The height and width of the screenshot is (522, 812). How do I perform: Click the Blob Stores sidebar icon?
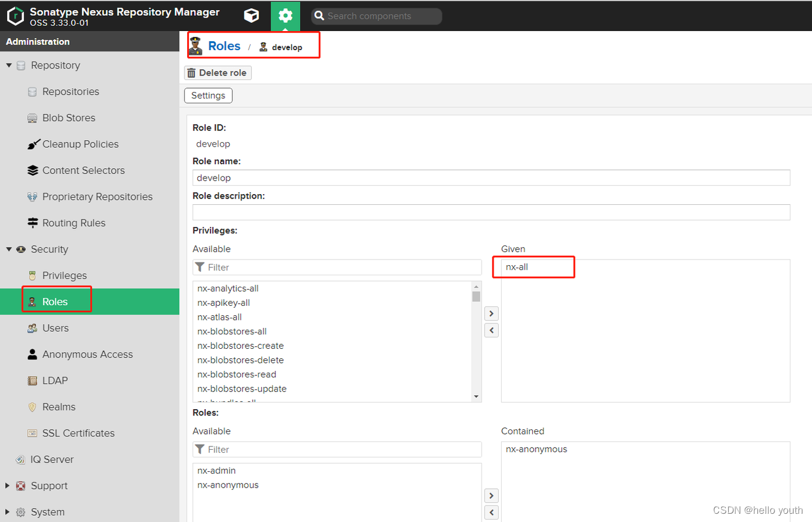point(32,117)
